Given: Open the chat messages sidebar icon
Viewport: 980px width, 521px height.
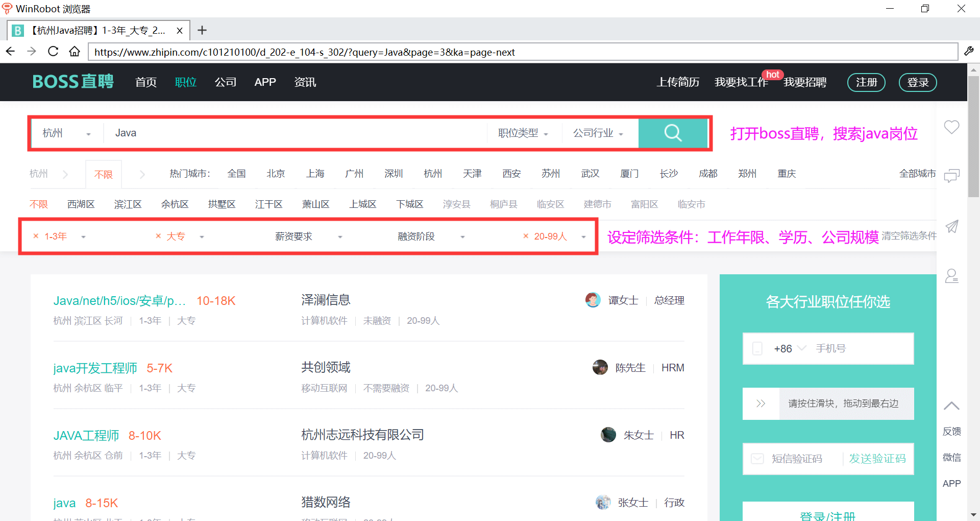Looking at the screenshot, I should tap(951, 176).
